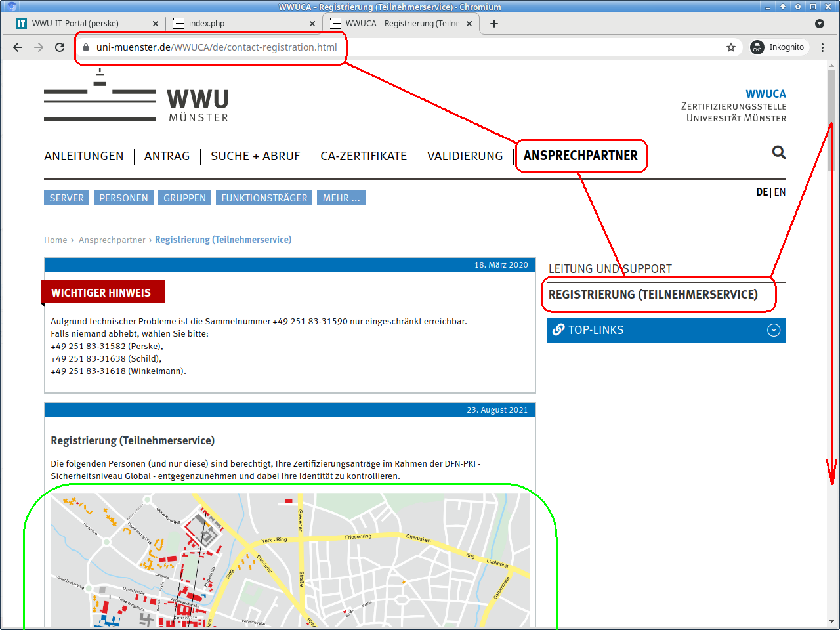Bookmark this page with the star icon
Viewport: 840px width, 630px height.
(x=731, y=47)
